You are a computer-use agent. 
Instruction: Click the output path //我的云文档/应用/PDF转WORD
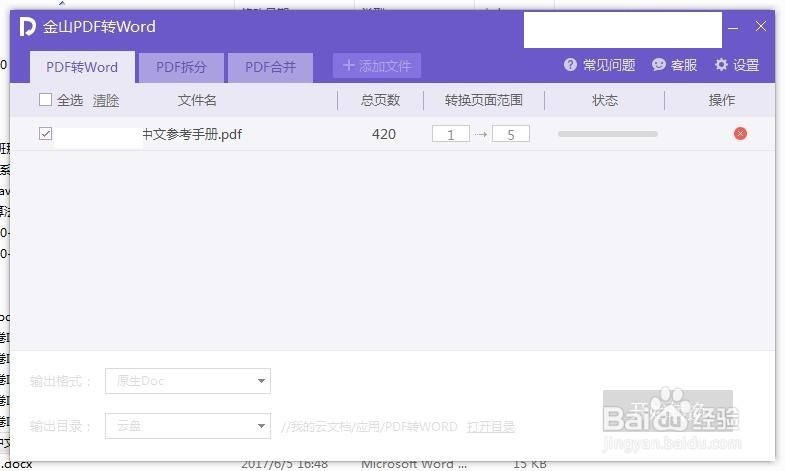click(x=369, y=427)
